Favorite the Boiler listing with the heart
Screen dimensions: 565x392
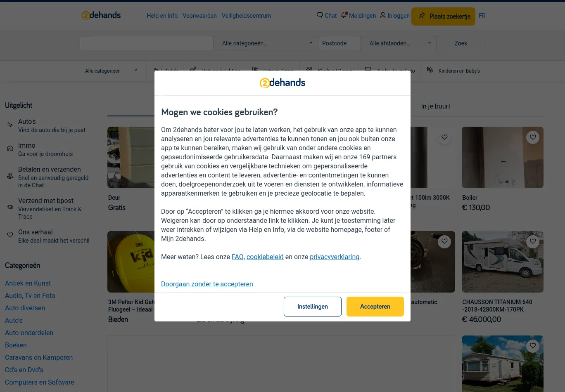click(x=533, y=137)
